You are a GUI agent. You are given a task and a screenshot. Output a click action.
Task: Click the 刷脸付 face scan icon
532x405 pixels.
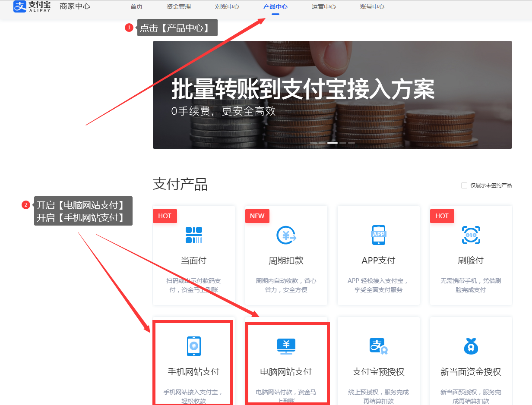[471, 235]
